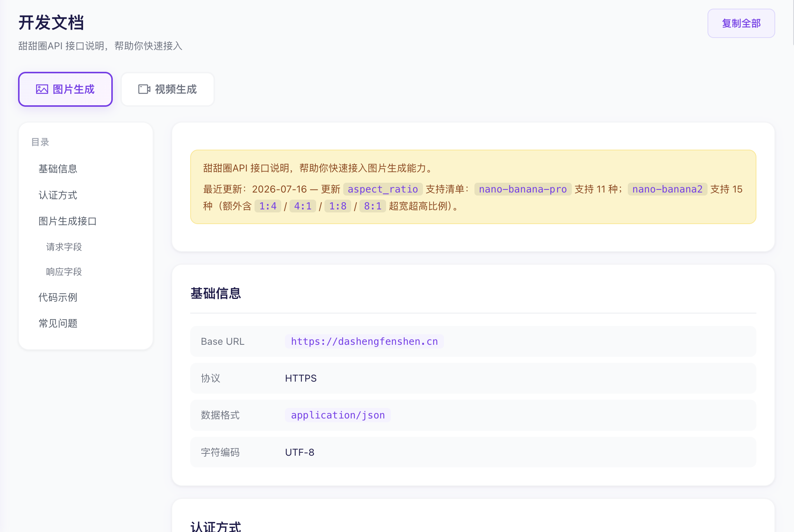Click the 字符编码 row label

[220, 452]
